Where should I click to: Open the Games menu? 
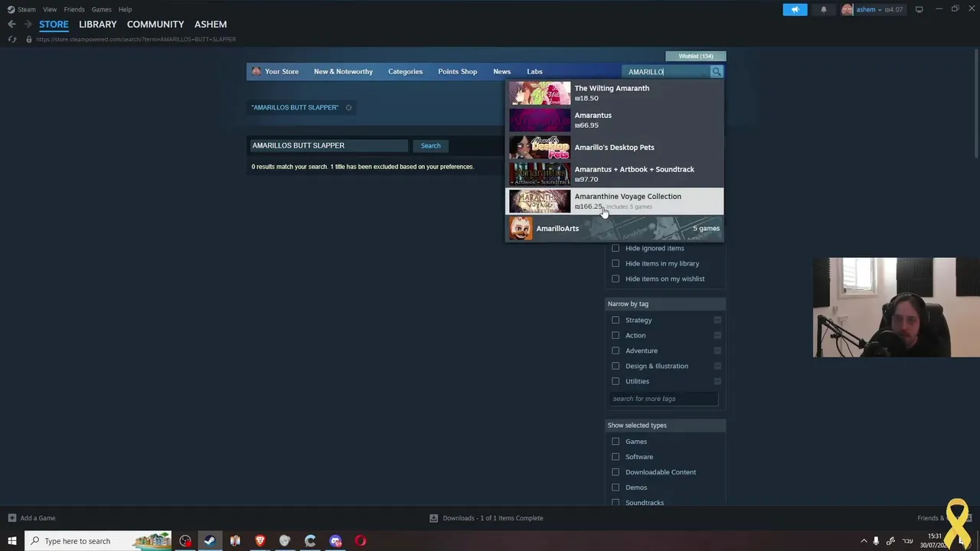[102, 9]
